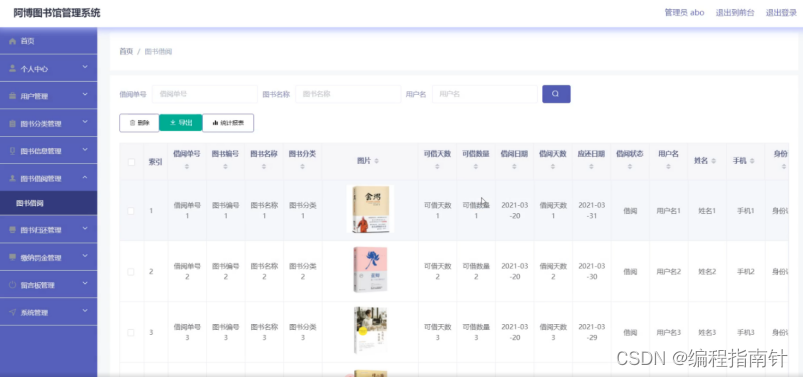Click the 删除 delete button
Screen dimensions: 803x377
point(139,123)
